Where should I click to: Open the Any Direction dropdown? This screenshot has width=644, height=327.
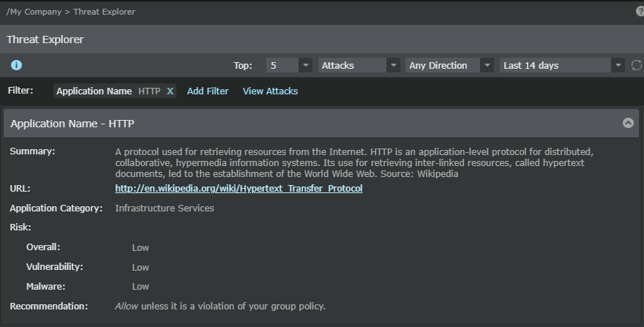(449, 65)
